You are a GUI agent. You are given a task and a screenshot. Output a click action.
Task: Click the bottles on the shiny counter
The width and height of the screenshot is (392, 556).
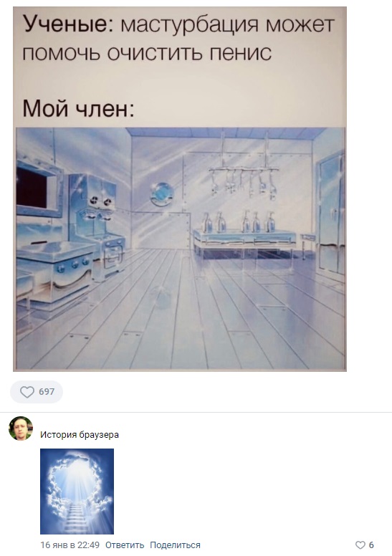click(239, 221)
